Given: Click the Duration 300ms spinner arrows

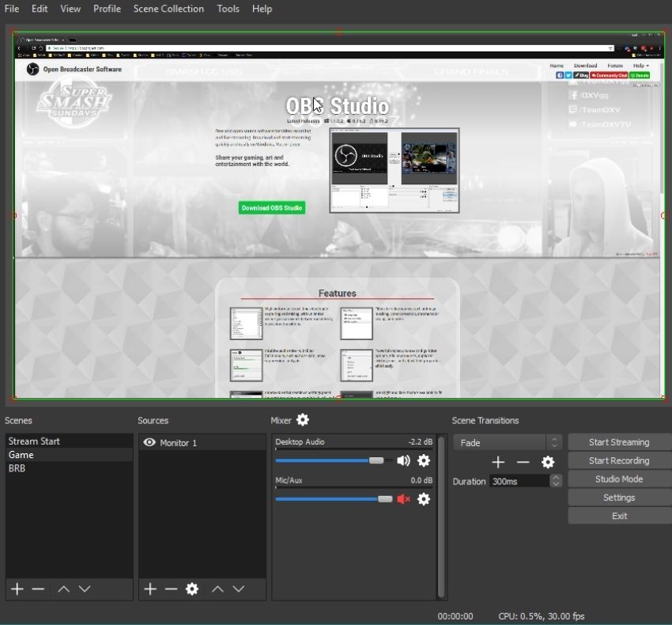Looking at the screenshot, I should 556,481.
